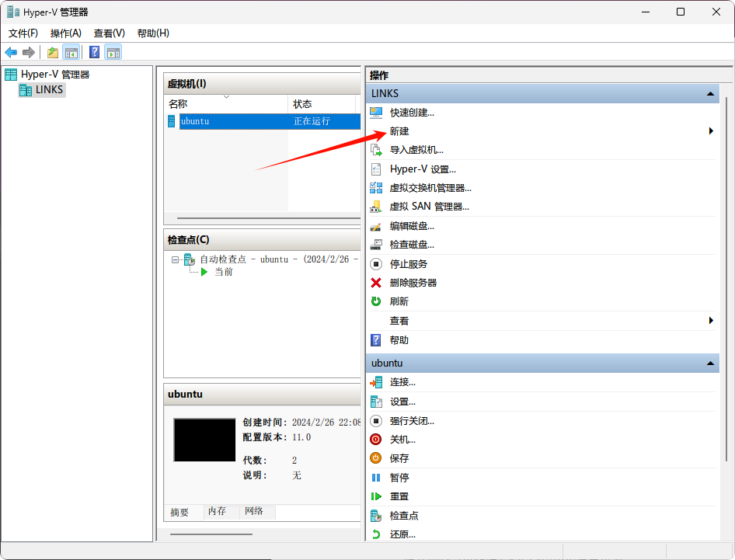735x560 pixels.
Task: Click the green Refresh (刷新) icon
Action: 376,302
